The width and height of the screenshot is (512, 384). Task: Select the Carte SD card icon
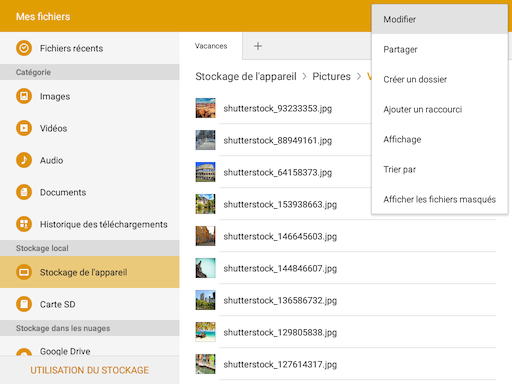[24, 304]
